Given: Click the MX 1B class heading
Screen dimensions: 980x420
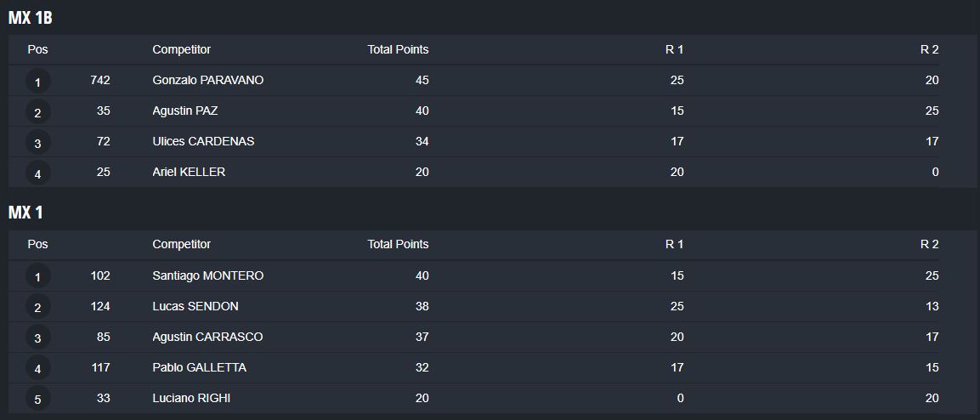Looking at the screenshot, I should (31, 18).
